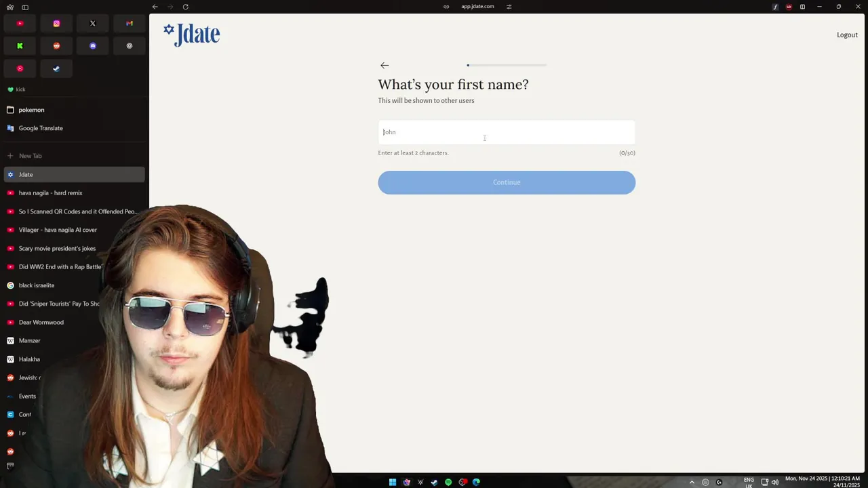The width and height of the screenshot is (868, 488).
Task: Reload the page with refresh icon
Action: [185, 7]
